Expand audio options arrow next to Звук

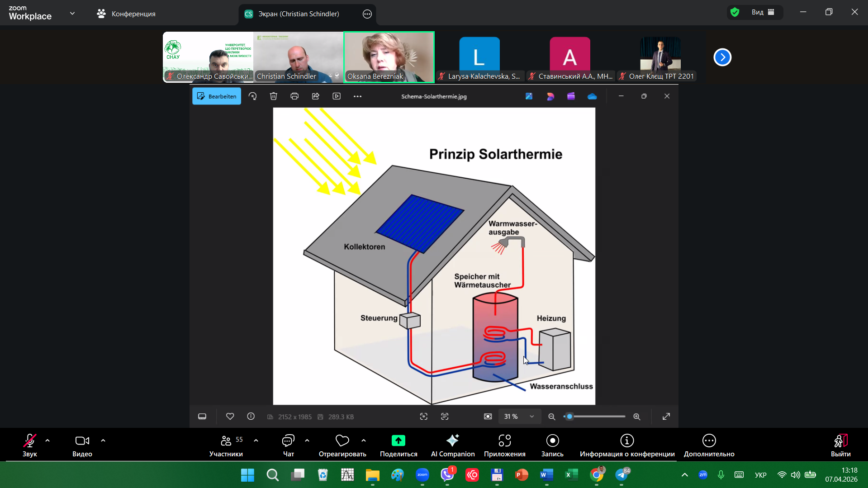click(x=47, y=441)
